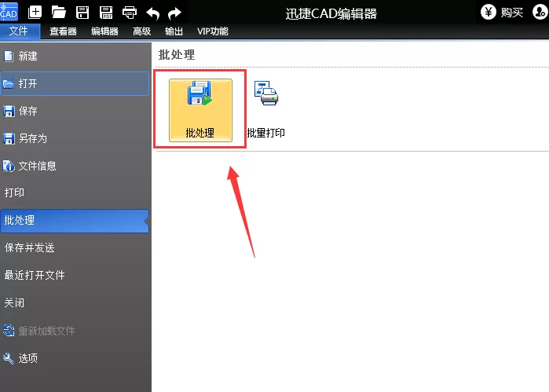
Task: Select 批处理 in the file sidebar
Action: coord(75,221)
